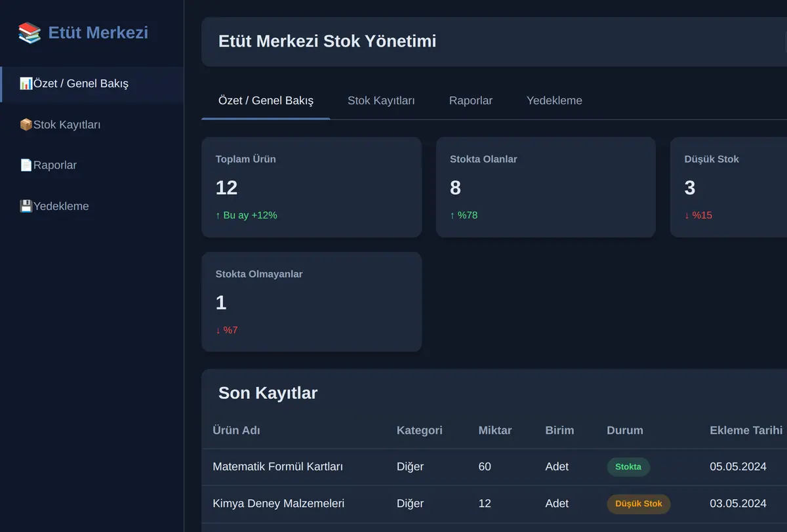Viewport: 787px width, 532px height.
Task: Click the chart icon beside Özet / Genel Bakış
Action: tap(26, 84)
